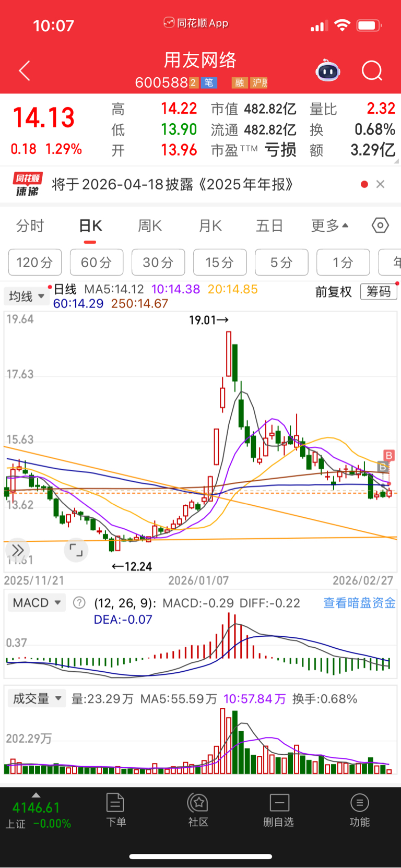Image resolution: width=401 pixels, height=868 pixels.
Task: Tap the 换手:0.68% volume readout
Action: (325, 699)
